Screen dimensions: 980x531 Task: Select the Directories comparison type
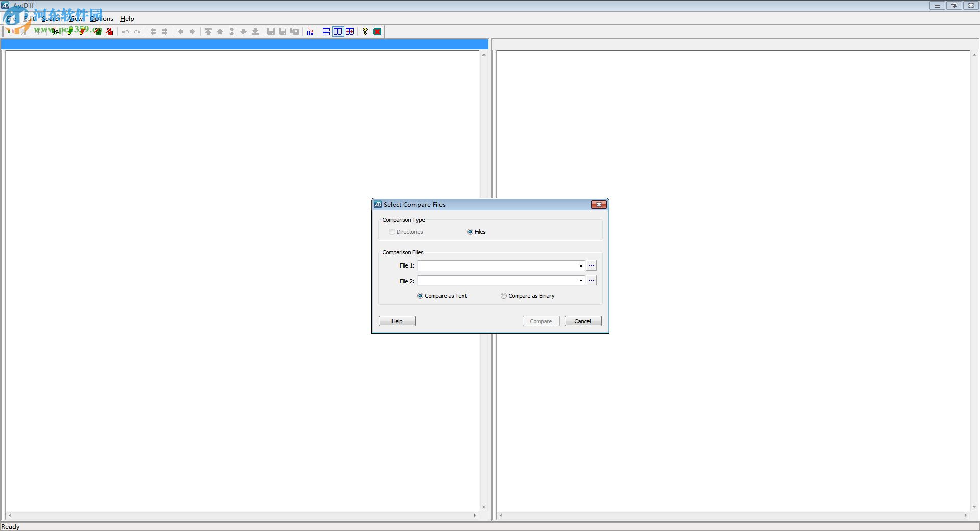click(x=406, y=232)
